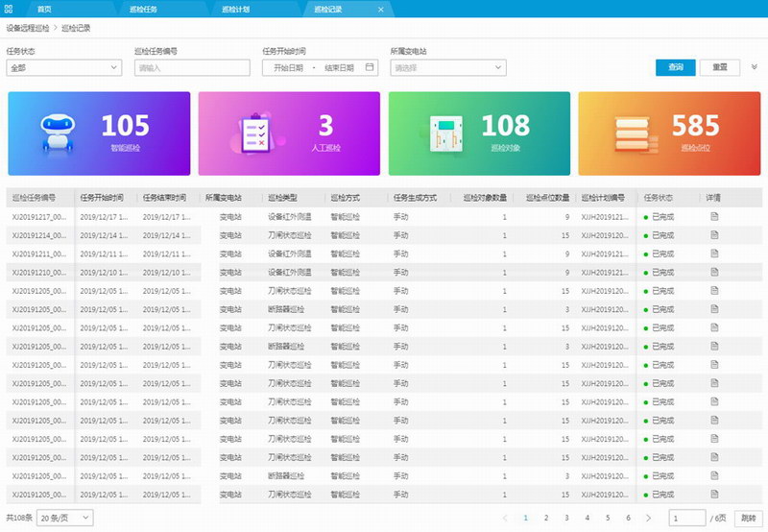768x532 pixels.
Task: Click the 跳转 jump button
Action: 749,518
